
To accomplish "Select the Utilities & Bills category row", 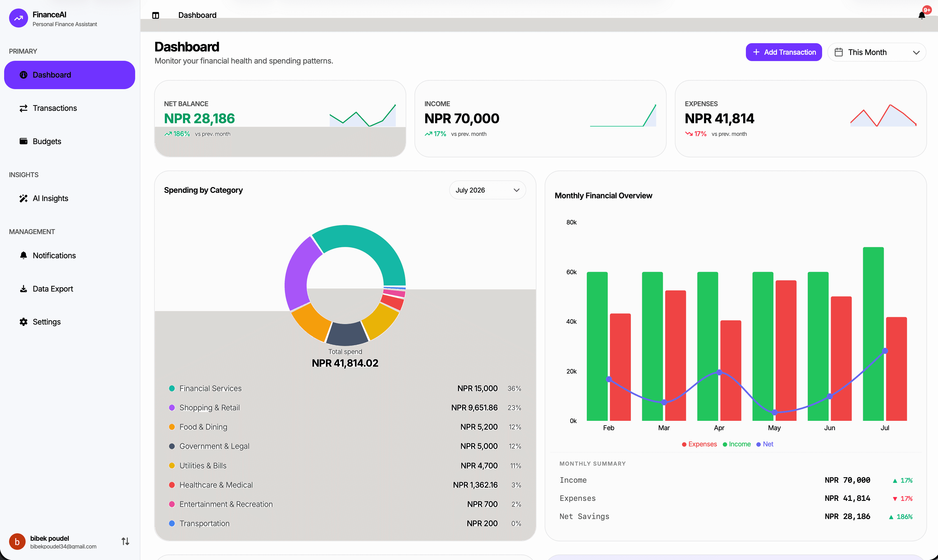I will point(345,466).
